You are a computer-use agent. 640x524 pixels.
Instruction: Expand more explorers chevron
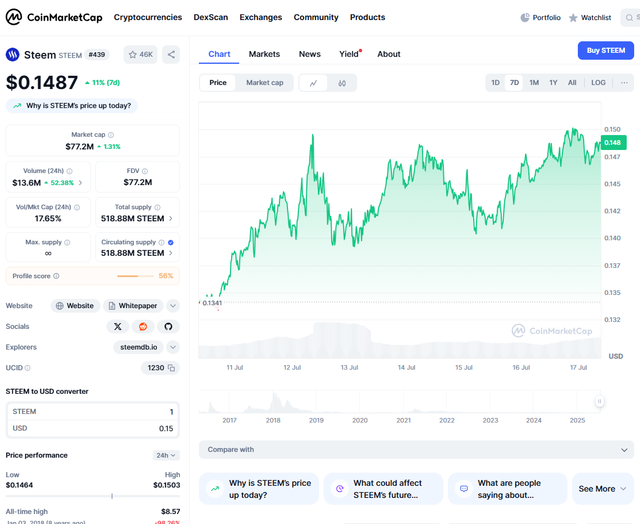coord(173,347)
